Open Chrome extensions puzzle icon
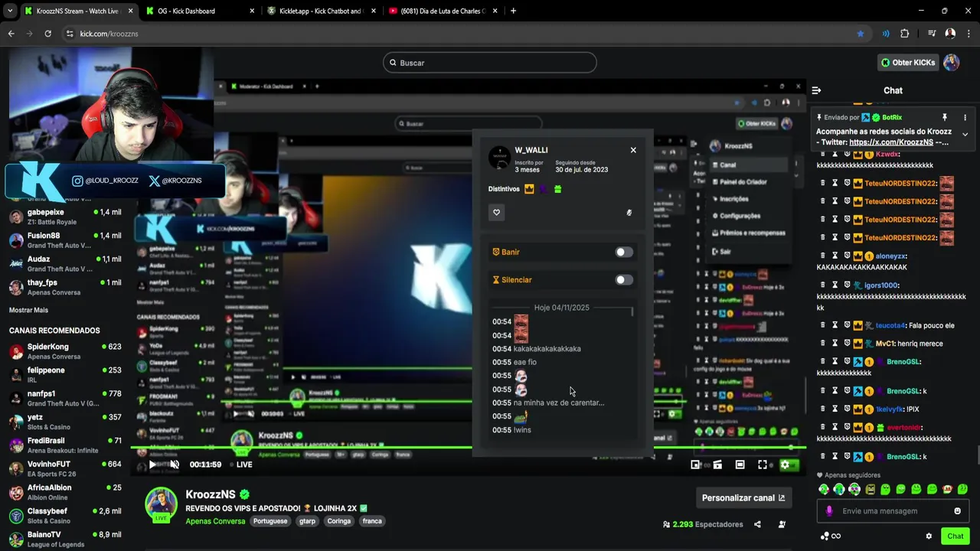Viewport: 980px width, 551px height. [904, 34]
